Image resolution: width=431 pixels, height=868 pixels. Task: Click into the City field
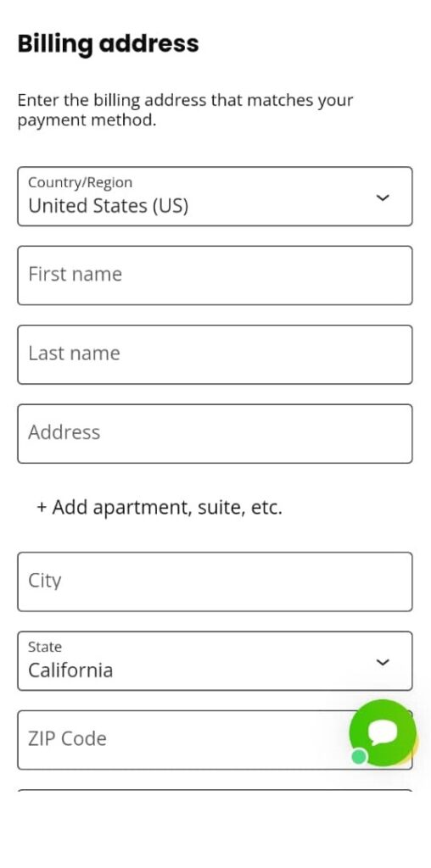tap(215, 581)
